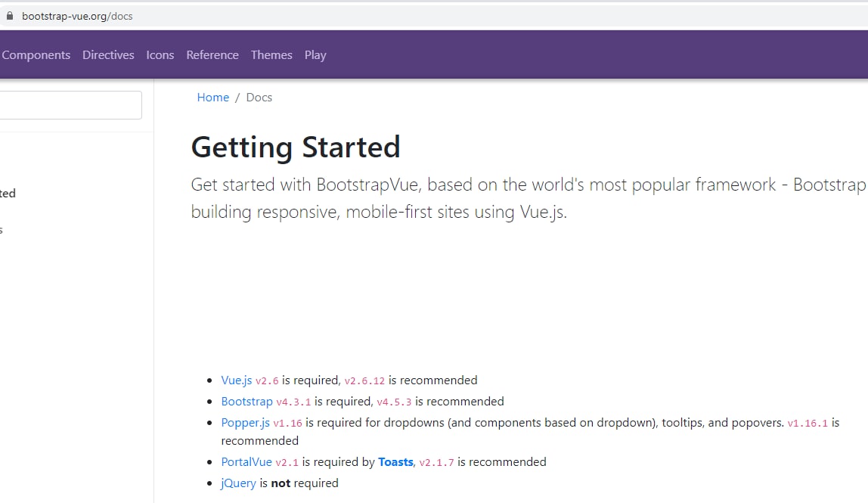Viewport: 868px width, 503px height.
Task: Click the v2.1.7 version code text
Action: tap(436, 463)
